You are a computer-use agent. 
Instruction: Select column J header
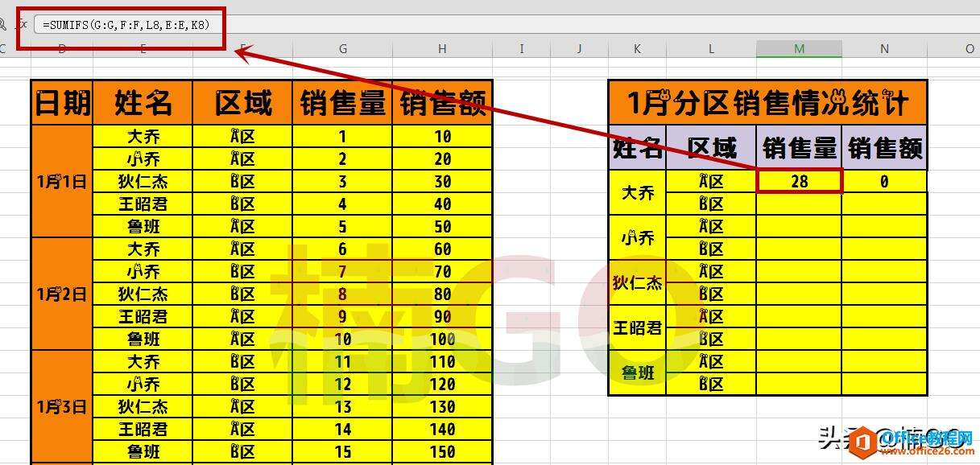(580, 49)
